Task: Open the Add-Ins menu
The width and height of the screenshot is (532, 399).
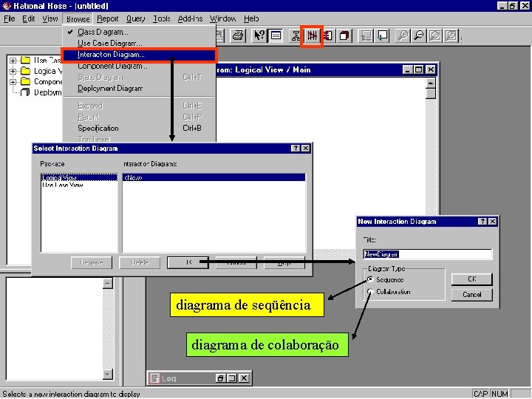Action: [190, 18]
